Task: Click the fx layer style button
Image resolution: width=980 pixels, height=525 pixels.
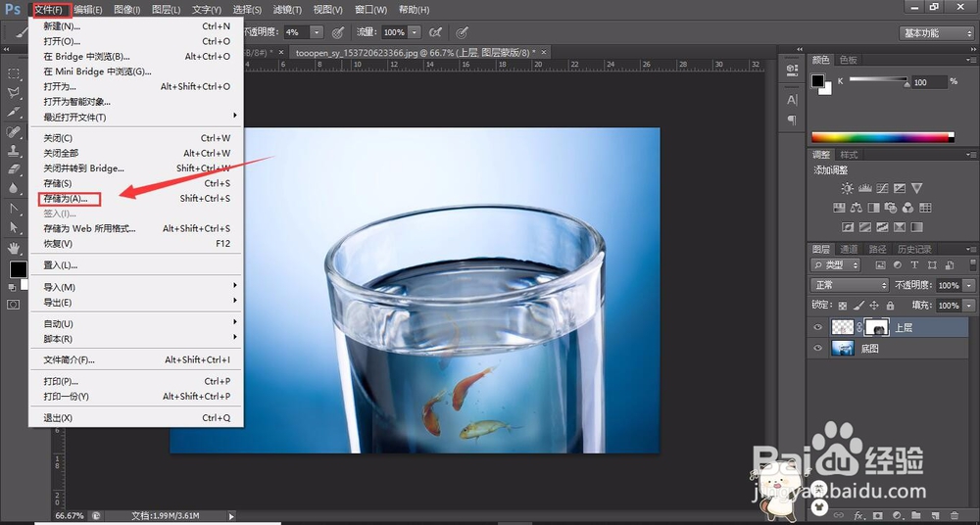Action: coord(859,515)
